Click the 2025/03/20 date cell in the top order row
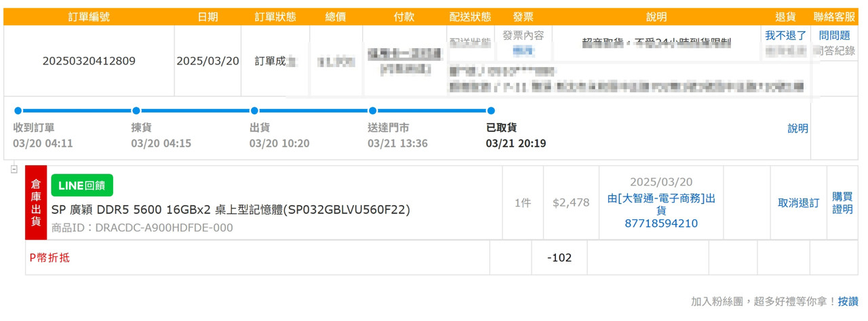Image resolution: width=868 pixels, height=321 pixels. click(x=208, y=61)
